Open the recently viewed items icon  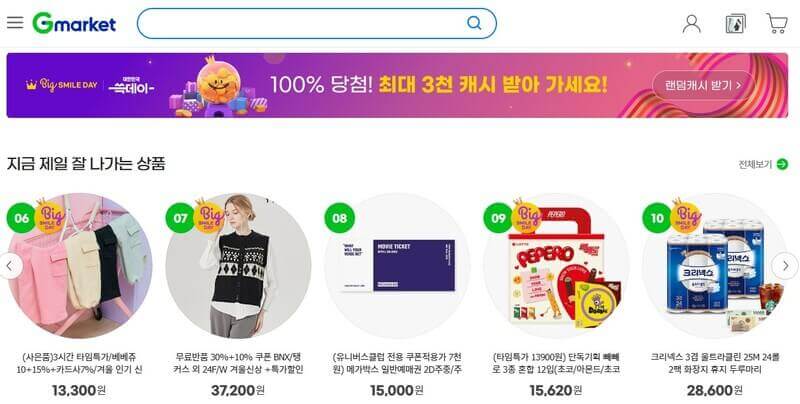pos(735,23)
